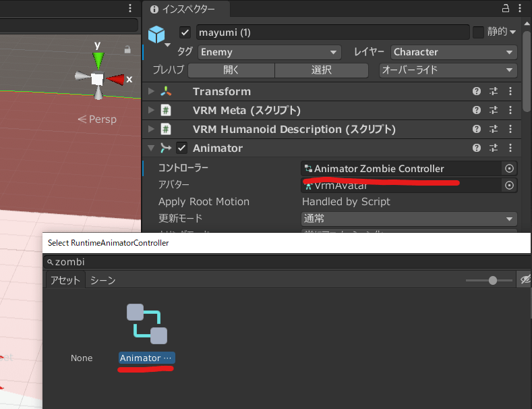Click the Transform help question mark icon
The image size is (532, 409).
[x=477, y=92]
